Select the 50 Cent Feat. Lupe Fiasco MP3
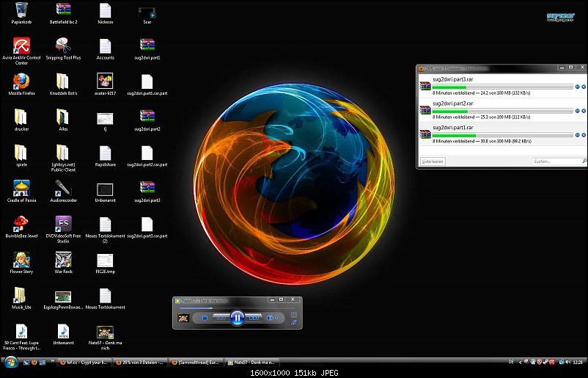This screenshot has height=378, width=588. [21, 337]
